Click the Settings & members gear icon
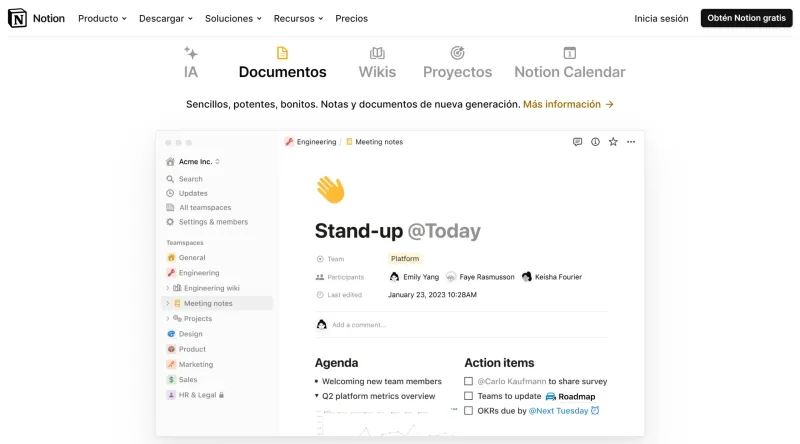800x444 pixels. (170, 222)
